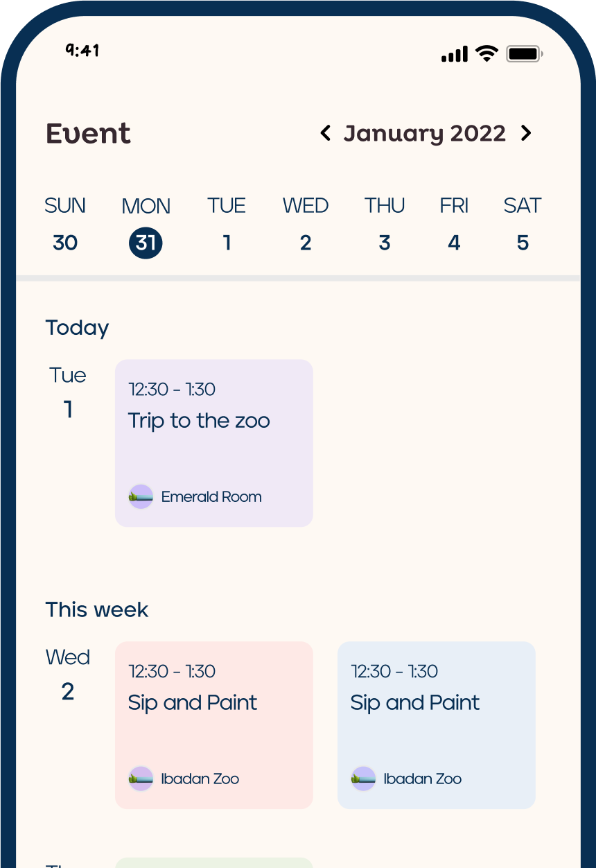Select Saturday 5 in week strip

click(523, 243)
